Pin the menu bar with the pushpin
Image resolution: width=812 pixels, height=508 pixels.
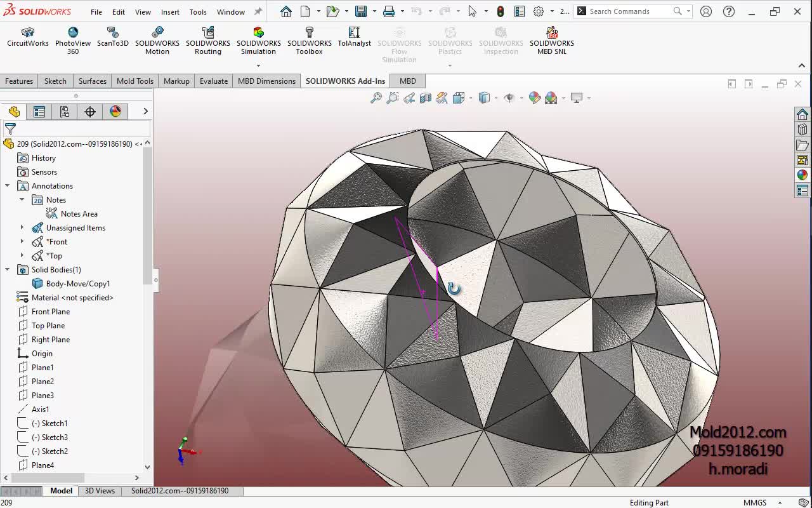click(x=258, y=11)
